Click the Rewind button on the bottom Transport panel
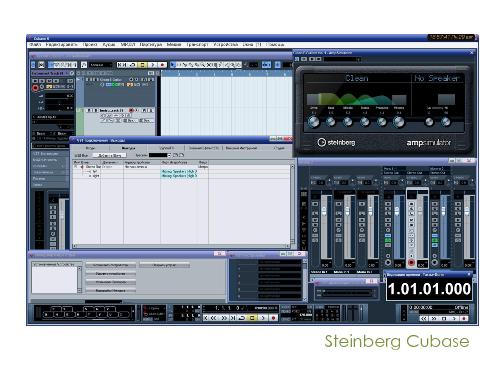 (x=215, y=318)
